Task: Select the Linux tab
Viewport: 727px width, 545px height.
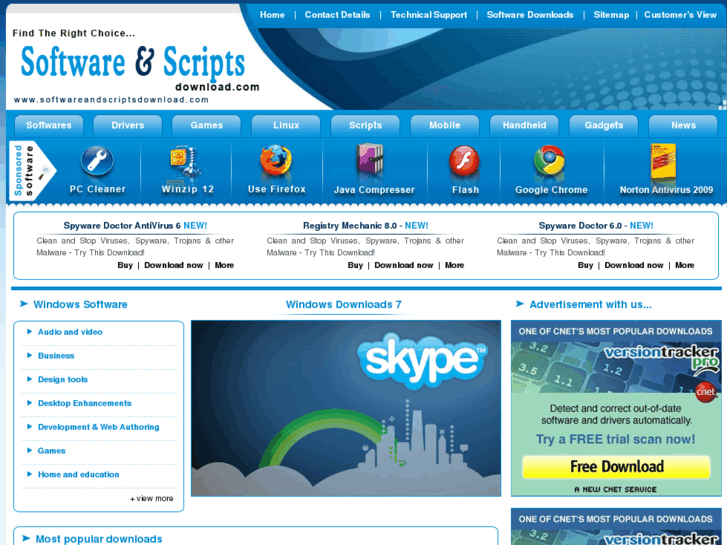Action: pyautogui.click(x=286, y=125)
